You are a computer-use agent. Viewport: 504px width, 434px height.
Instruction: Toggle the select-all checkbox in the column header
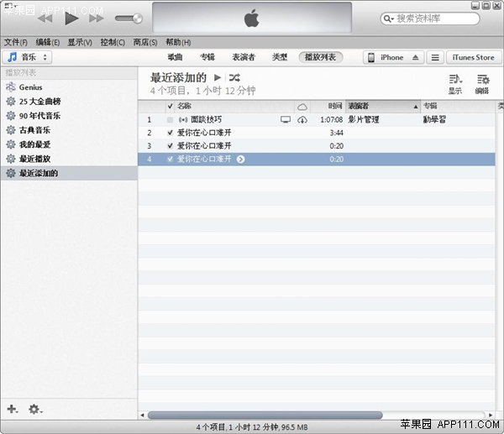tap(171, 107)
